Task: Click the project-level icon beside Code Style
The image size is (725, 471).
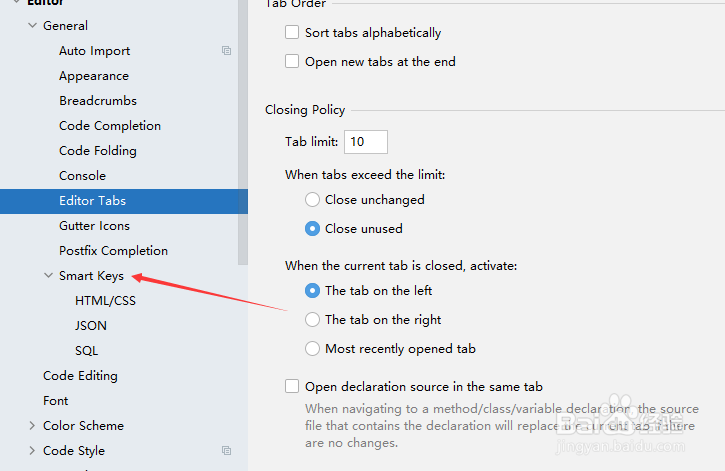Action: (227, 451)
